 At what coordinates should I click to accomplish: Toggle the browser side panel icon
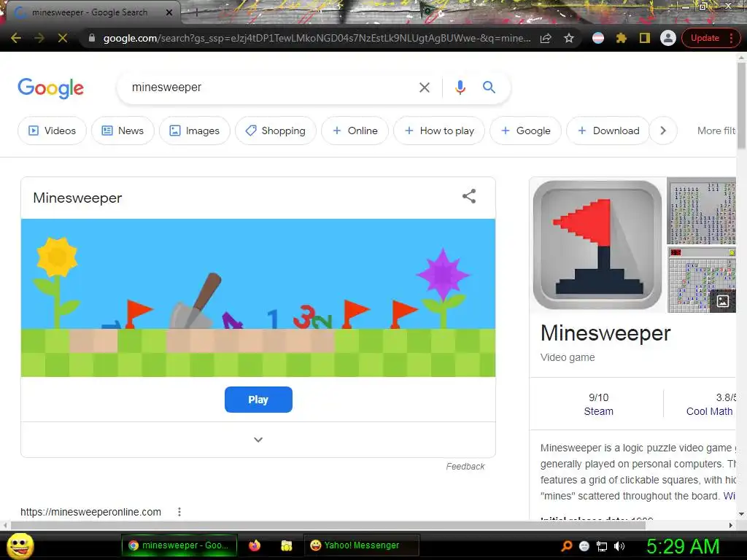[645, 38]
